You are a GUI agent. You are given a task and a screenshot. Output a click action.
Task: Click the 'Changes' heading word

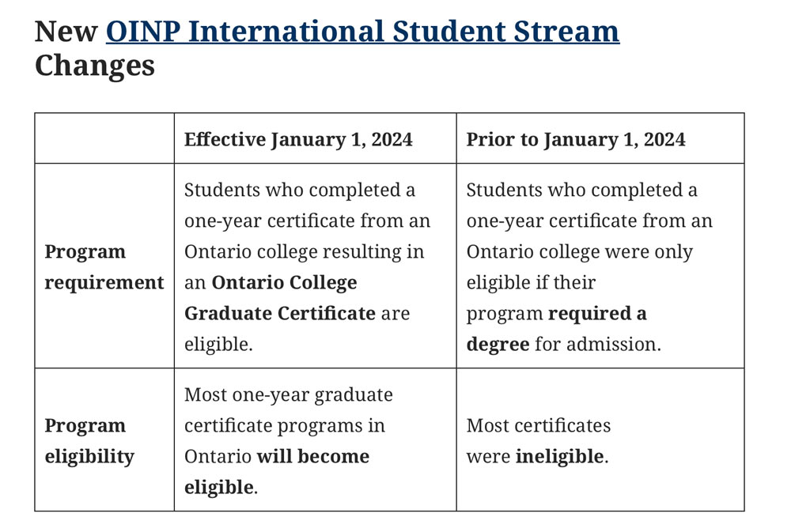94,66
